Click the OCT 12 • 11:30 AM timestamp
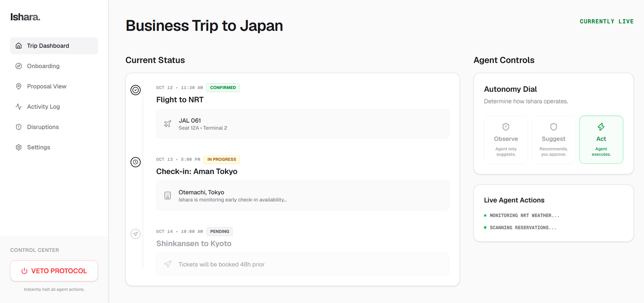The image size is (644, 303). (x=180, y=88)
